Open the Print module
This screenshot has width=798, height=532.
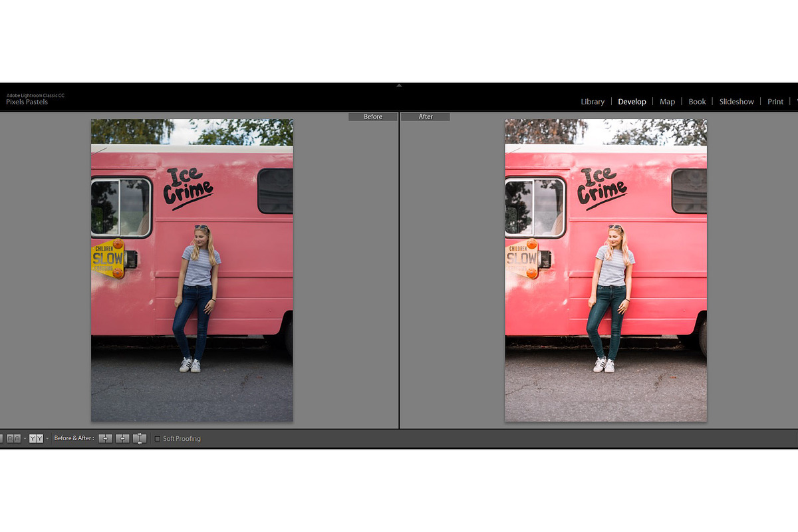(x=775, y=102)
